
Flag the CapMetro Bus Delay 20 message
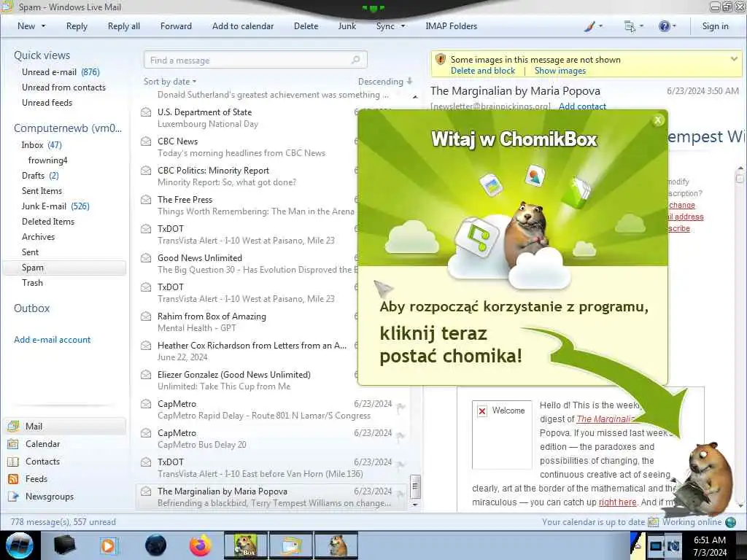[x=400, y=435]
